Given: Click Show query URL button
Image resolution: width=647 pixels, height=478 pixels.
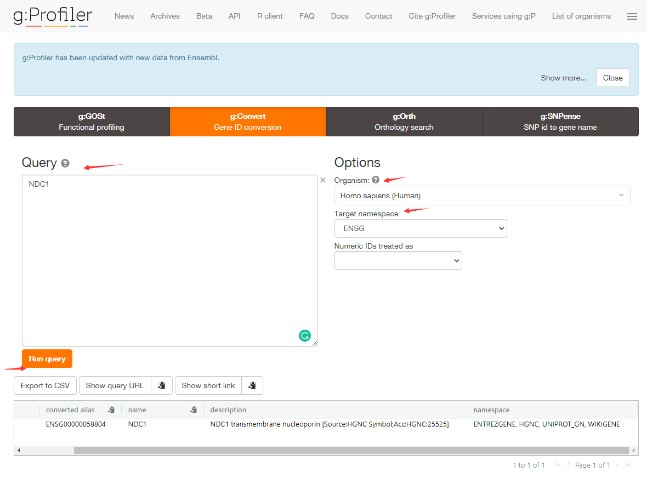Looking at the screenshot, I should 115,385.
